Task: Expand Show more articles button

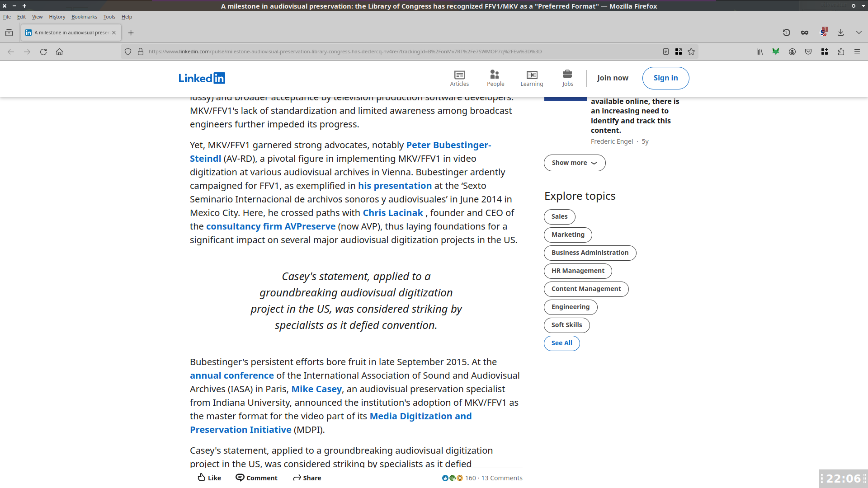Action: point(574,163)
